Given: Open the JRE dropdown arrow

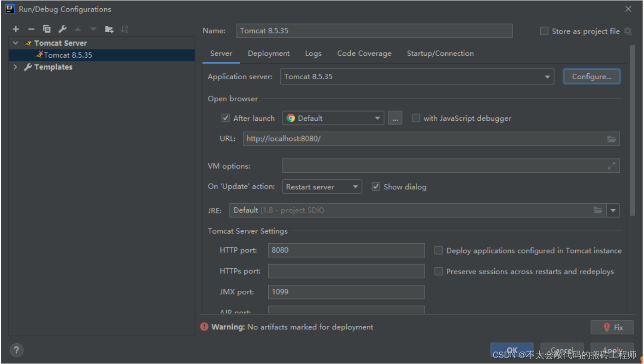Looking at the screenshot, I should [613, 211].
